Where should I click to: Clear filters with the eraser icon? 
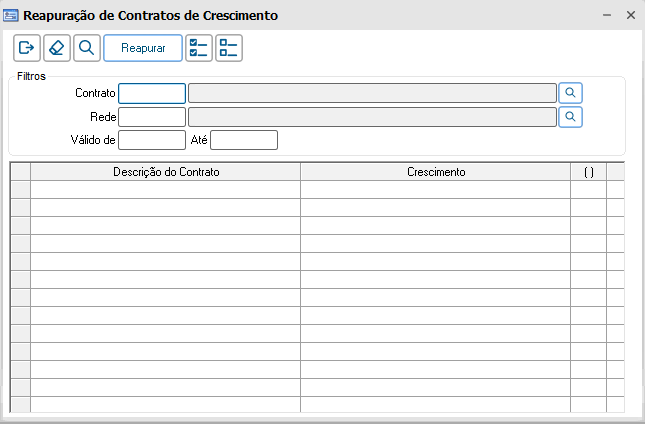click(x=57, y=48)
